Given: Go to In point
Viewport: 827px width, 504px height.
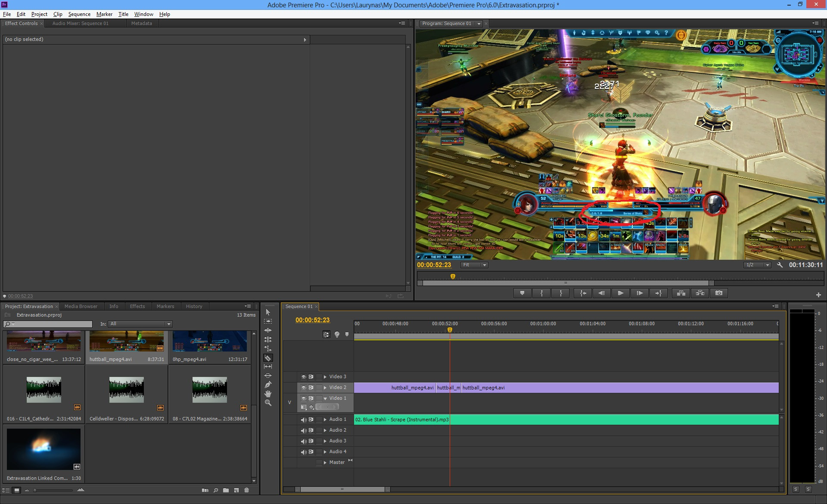Looking at the screenshot, I should point(583,293).
